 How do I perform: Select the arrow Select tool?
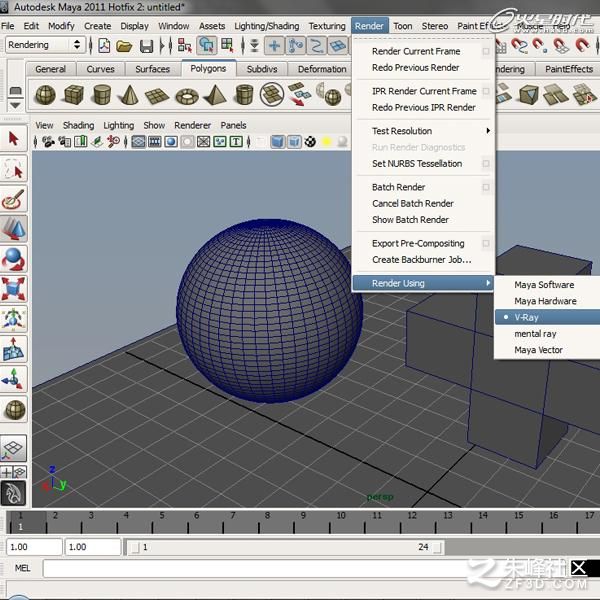pyautogui.click(x=14, y=138)
